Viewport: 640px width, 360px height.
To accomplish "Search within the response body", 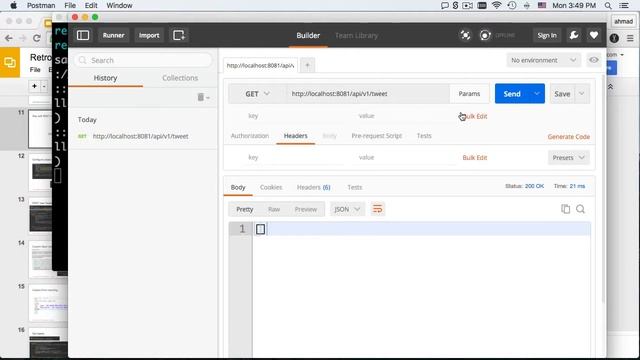I will tap(580, 209).
